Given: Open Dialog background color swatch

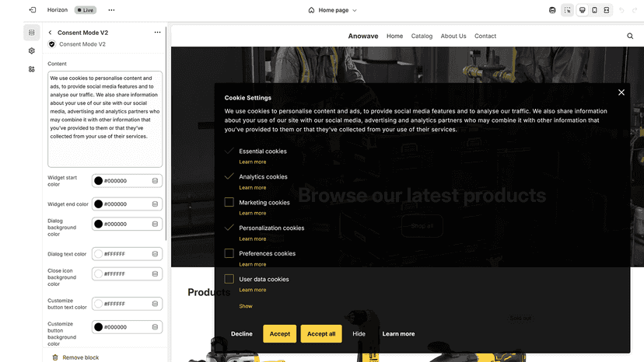Looking at the screenshot, I should tap(98, 224).
